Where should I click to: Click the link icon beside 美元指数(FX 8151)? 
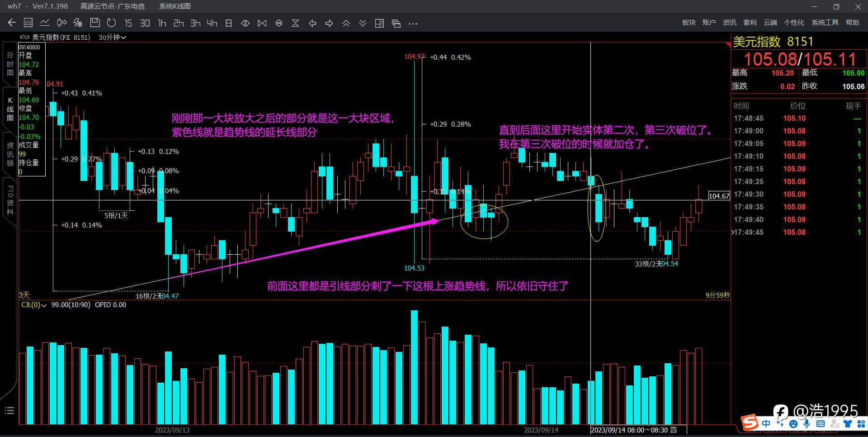[25, 37]
